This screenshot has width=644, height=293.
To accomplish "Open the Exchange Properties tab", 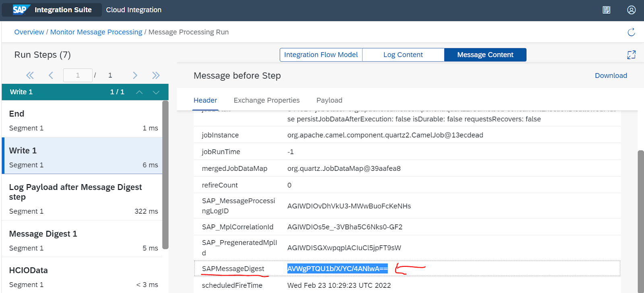I will (x=266, y=100).
